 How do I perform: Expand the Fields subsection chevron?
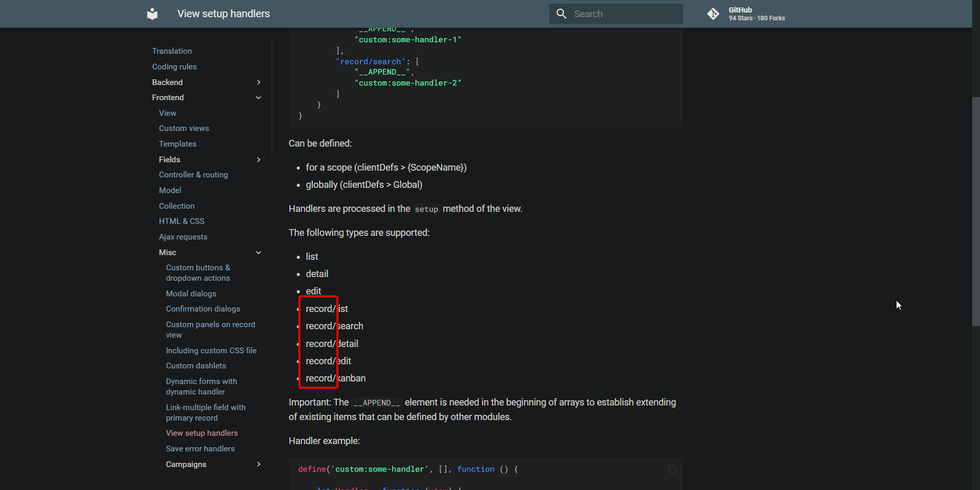259,160
